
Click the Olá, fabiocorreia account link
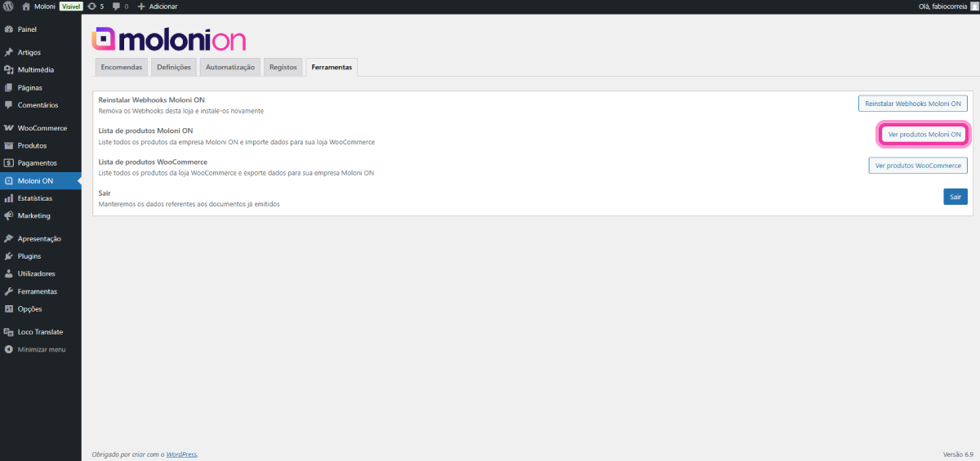(942, 6)
